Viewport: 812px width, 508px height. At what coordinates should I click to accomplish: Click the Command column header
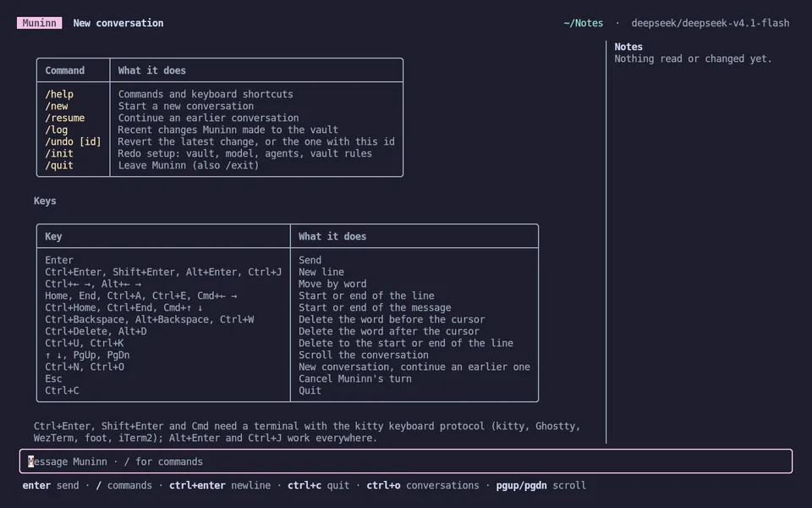[65, 70]
